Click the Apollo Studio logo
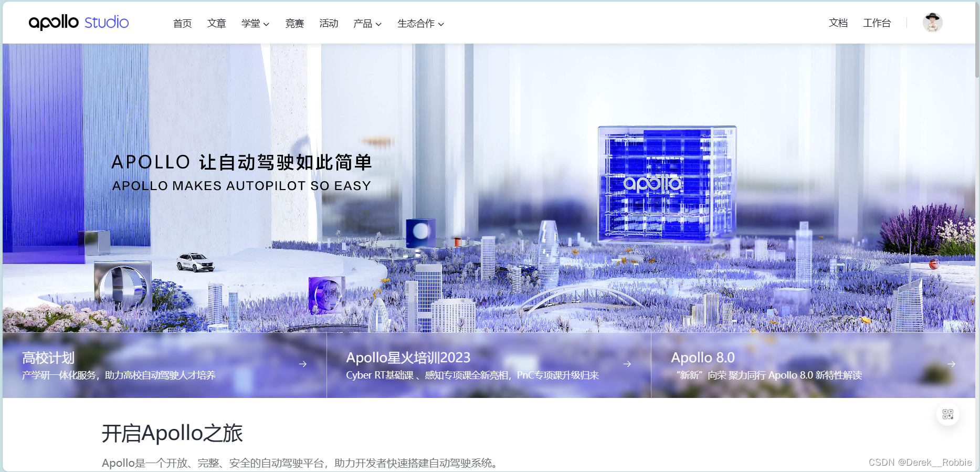The image size is (980, 472). 79,22
